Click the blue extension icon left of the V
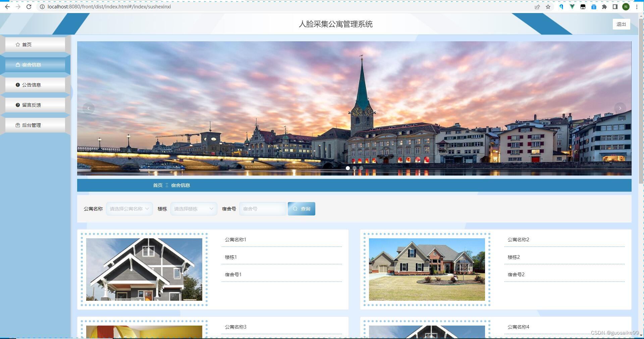 [561, 7]
